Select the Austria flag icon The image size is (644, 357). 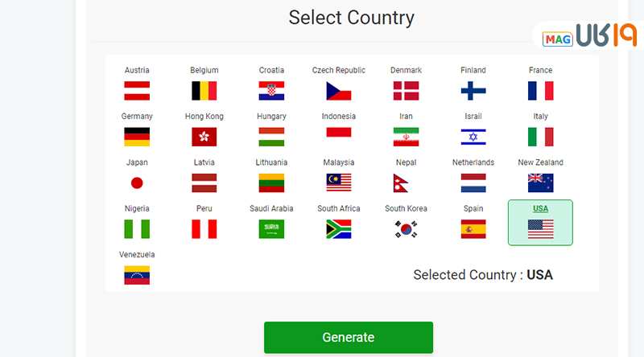click(137, 91)
